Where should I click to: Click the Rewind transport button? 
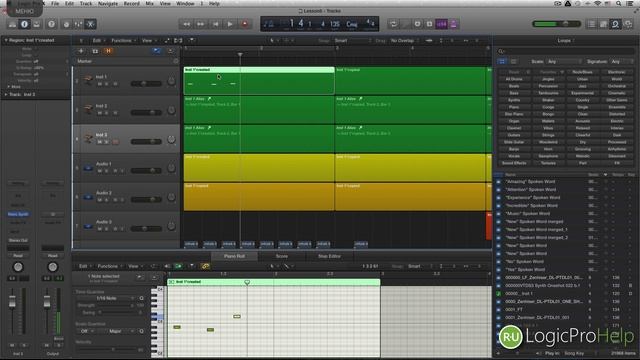186,24
